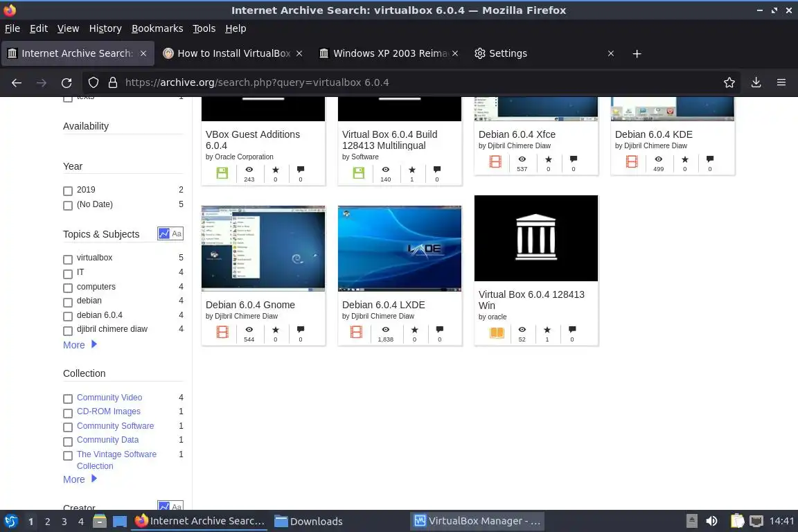The width and height of the screenshot is (798, 532).
Task: Open the Edit menu
Action: [x=39, y=28]
